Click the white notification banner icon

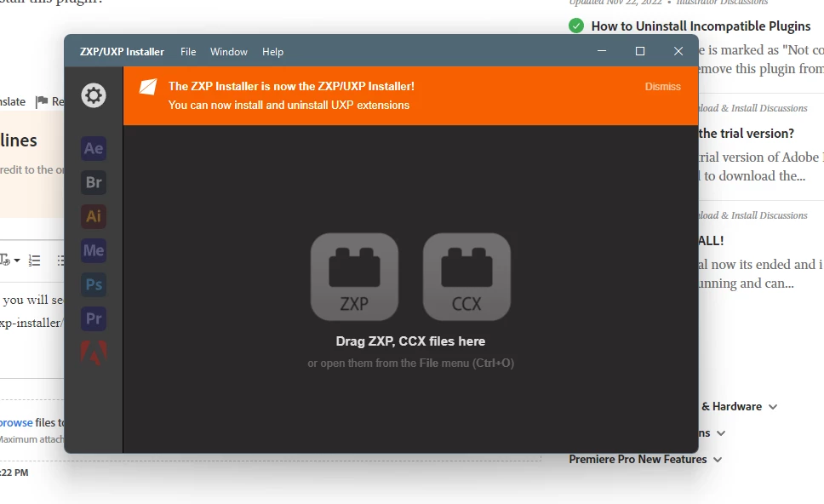[x=147, y=87]
